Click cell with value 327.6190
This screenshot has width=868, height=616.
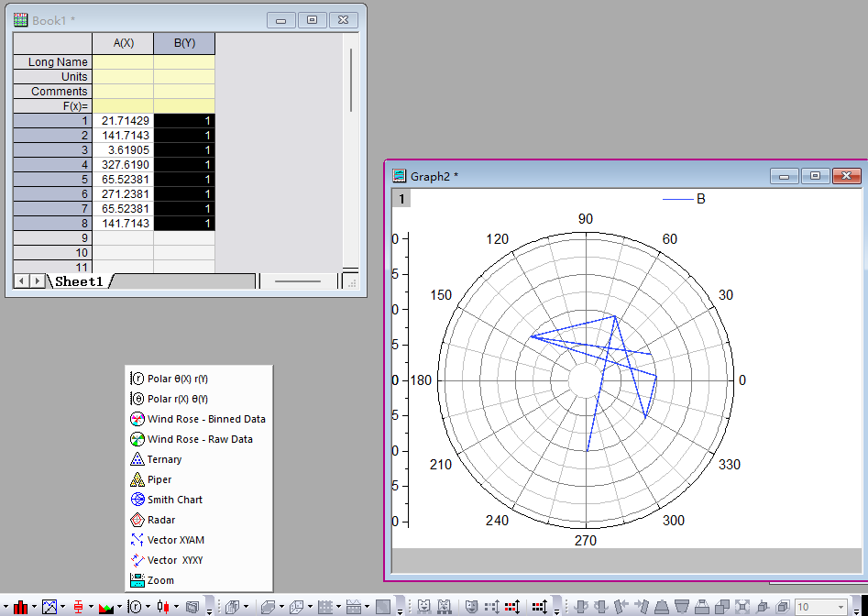point(123,164)
